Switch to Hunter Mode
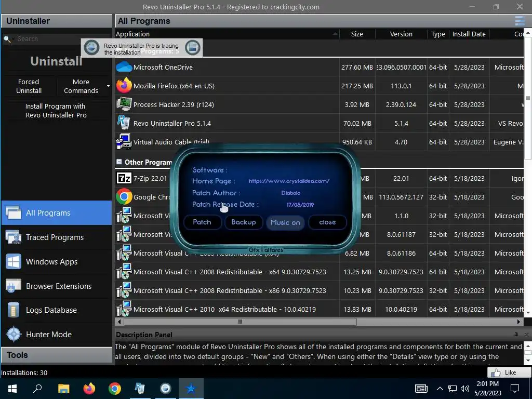 [57, 334]
